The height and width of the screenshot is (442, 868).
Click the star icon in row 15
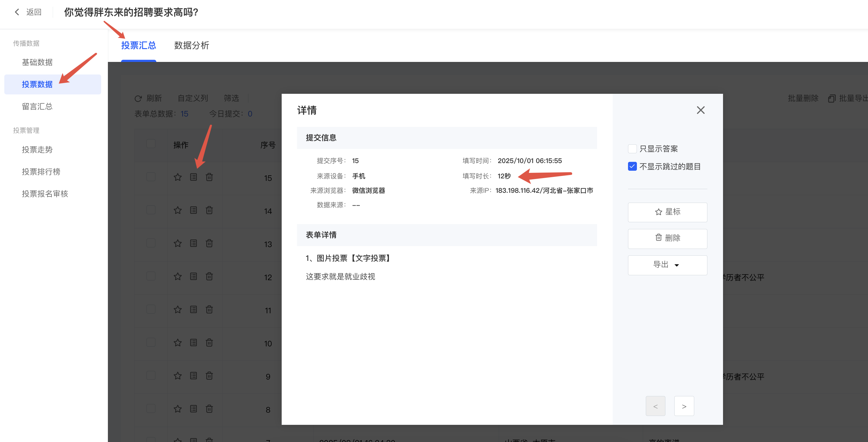click(177, 177)
